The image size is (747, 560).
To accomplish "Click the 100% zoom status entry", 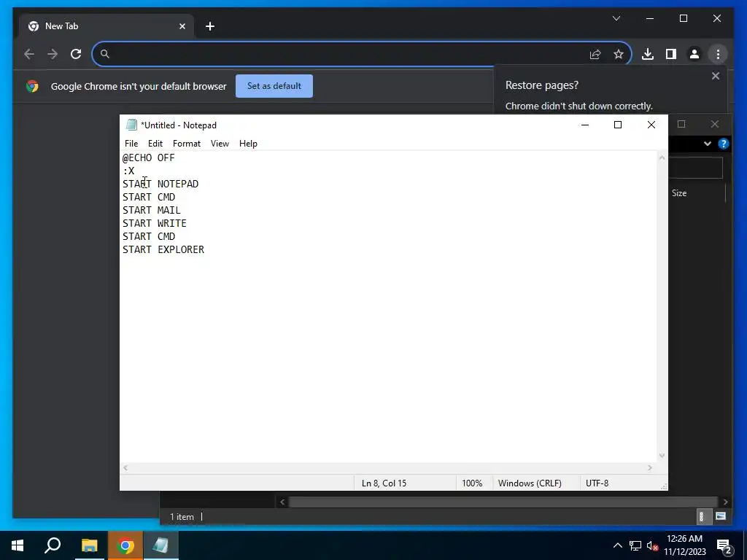I will pos(472,483).
